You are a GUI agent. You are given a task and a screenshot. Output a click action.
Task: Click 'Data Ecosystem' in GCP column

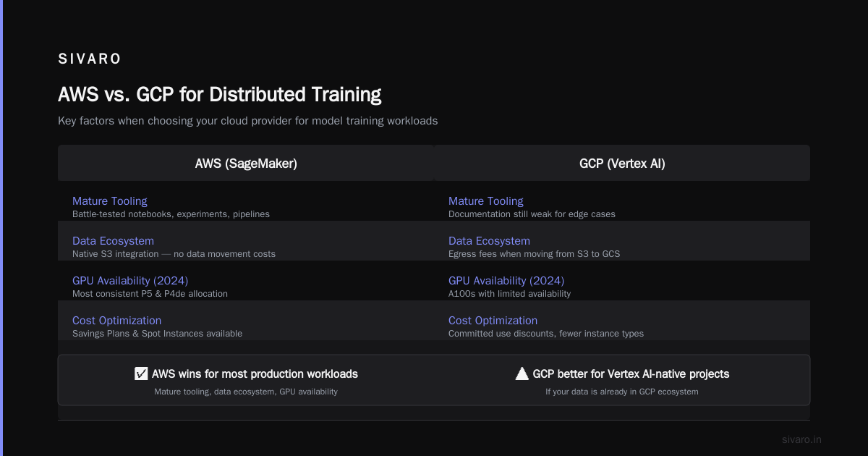coord(489,241)
